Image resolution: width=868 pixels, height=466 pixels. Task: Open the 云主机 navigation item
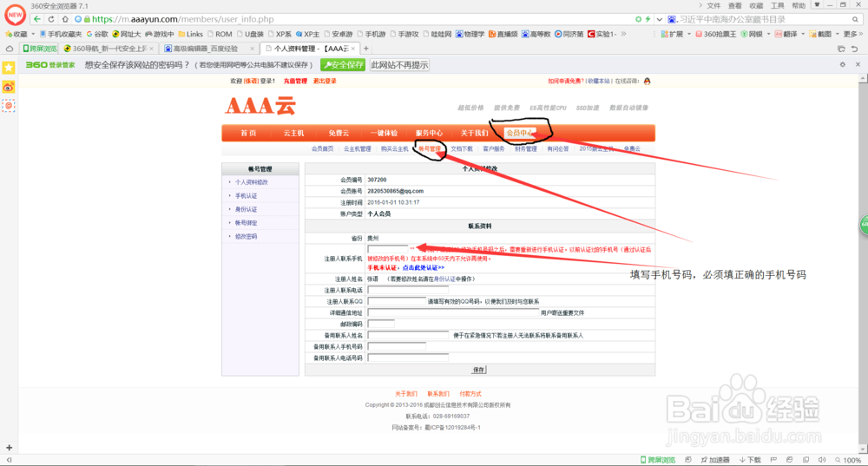293,133
